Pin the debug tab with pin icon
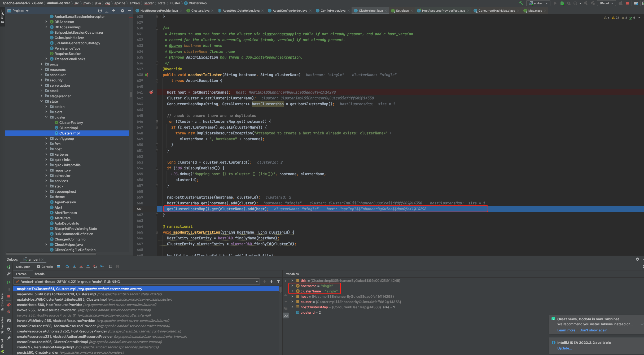The width and height of the screenshot is (644, 355). tap(9, 338)
